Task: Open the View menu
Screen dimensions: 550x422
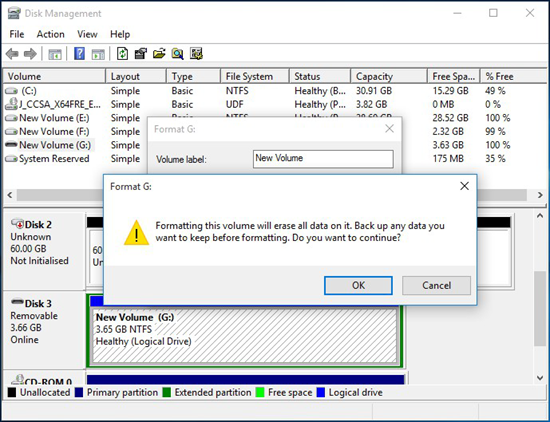Action: 87,34
